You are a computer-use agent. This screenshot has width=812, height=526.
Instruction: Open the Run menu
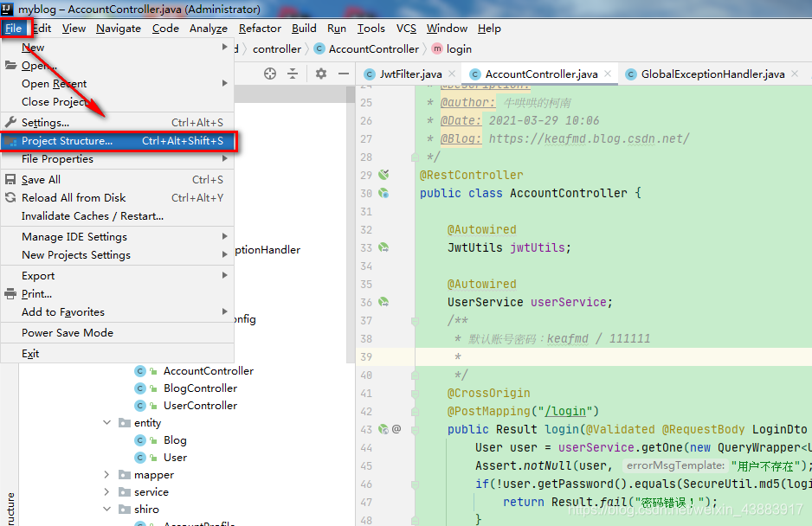pos(337,29)
